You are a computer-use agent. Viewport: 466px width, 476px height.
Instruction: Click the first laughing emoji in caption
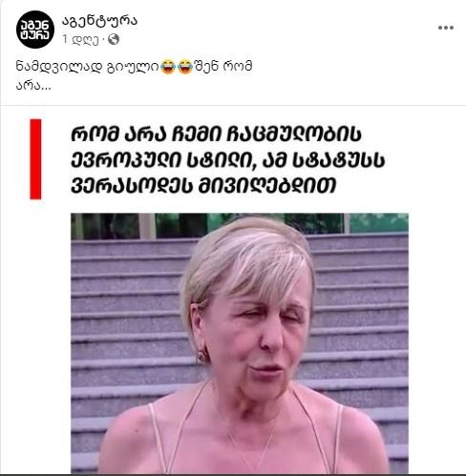pyautogui.click(x=168, y=67)
